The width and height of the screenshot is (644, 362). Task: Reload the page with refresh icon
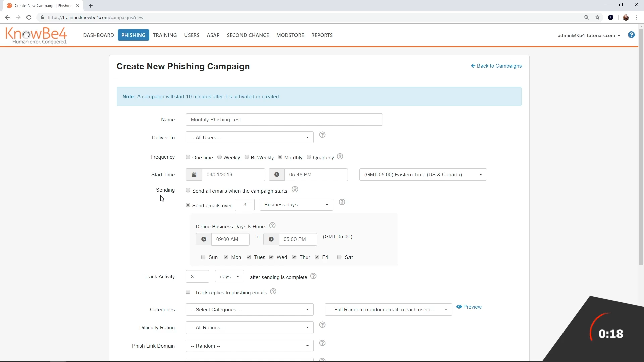(29, 17)
